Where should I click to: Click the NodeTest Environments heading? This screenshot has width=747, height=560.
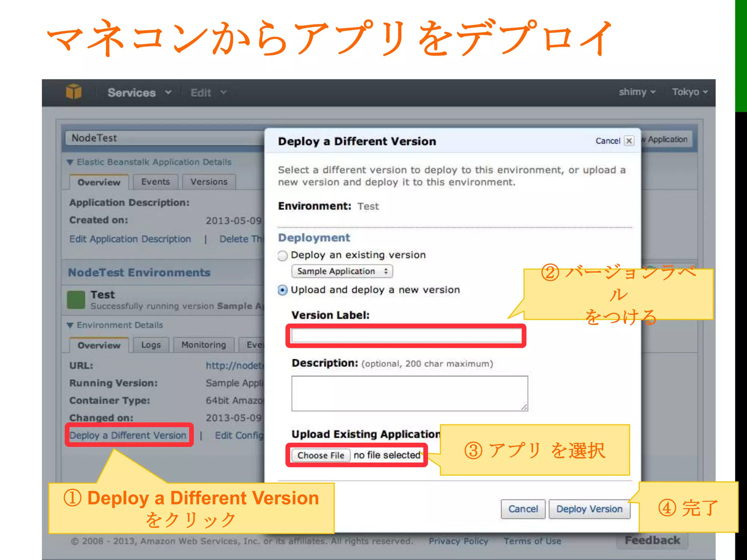point(139,273)
